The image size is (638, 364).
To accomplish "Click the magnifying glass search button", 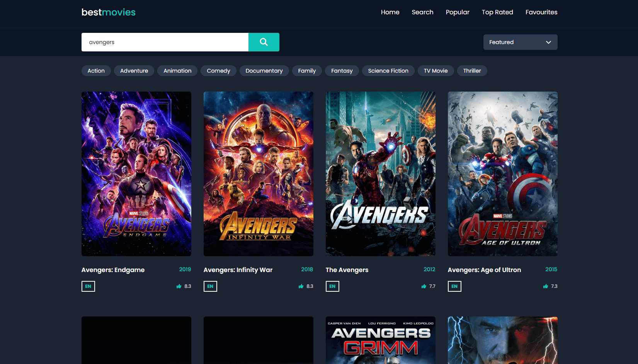I will click(264, 42).
